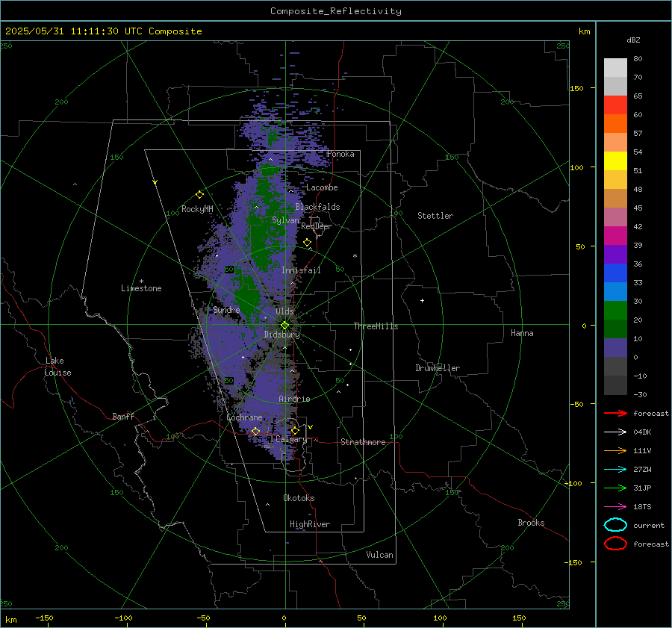Click the Sylvan label
Image resolution: width=672 pixels, height=628 pixels.
click(x=285, y=220)
